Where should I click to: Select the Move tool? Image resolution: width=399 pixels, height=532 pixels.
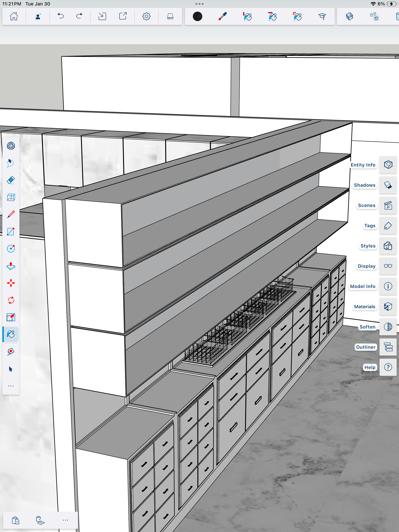11,283
